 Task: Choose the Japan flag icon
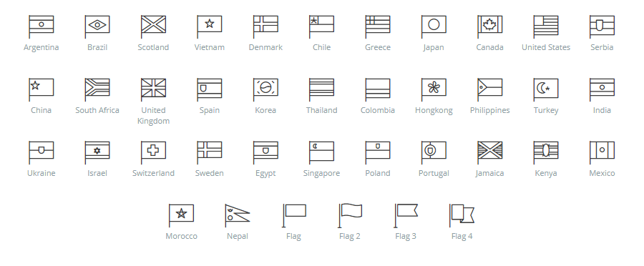434,26
